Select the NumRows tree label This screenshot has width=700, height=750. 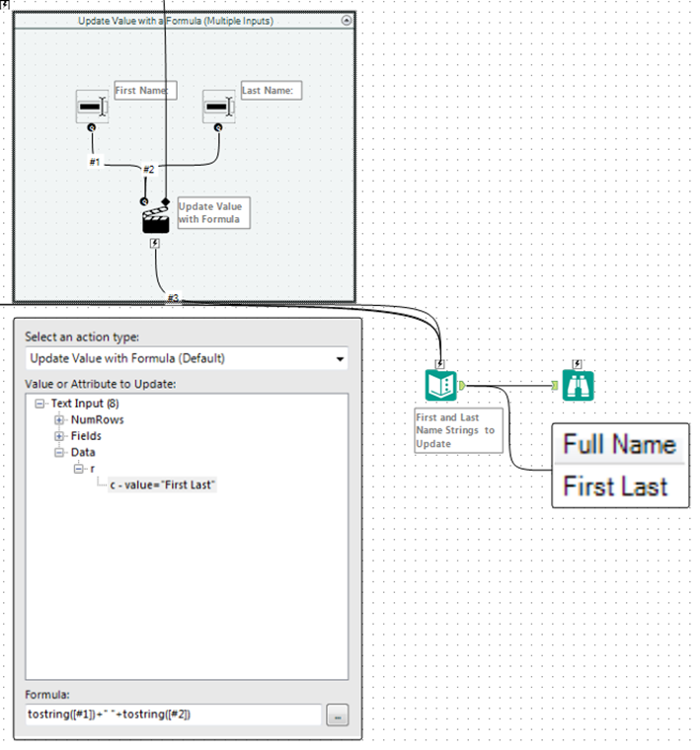pos(98,419)
